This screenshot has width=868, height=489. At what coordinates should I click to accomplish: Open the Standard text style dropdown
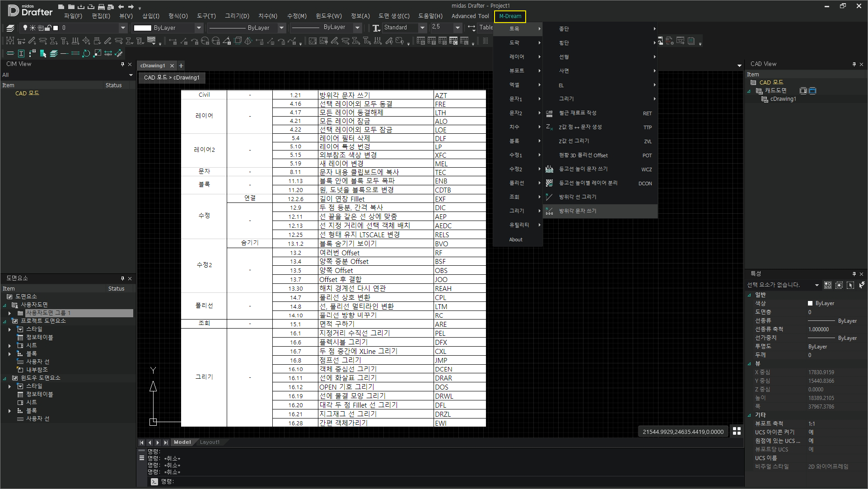(x=423, y=28)
